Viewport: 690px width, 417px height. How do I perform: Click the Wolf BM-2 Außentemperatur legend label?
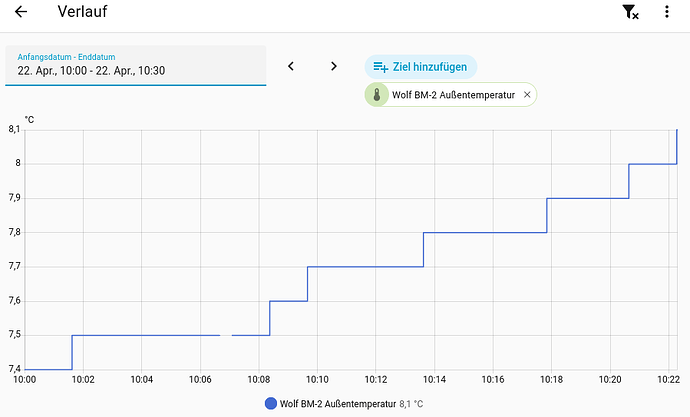tap(338, 404)
